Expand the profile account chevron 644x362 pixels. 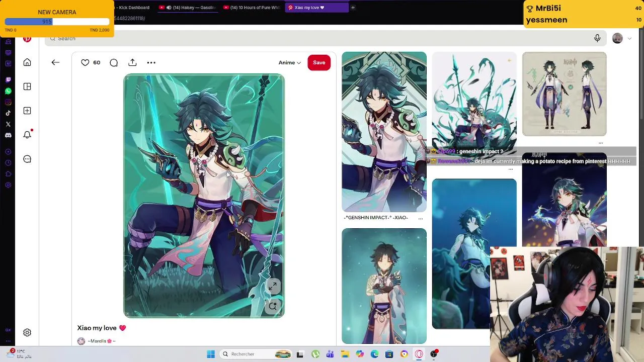629,38
